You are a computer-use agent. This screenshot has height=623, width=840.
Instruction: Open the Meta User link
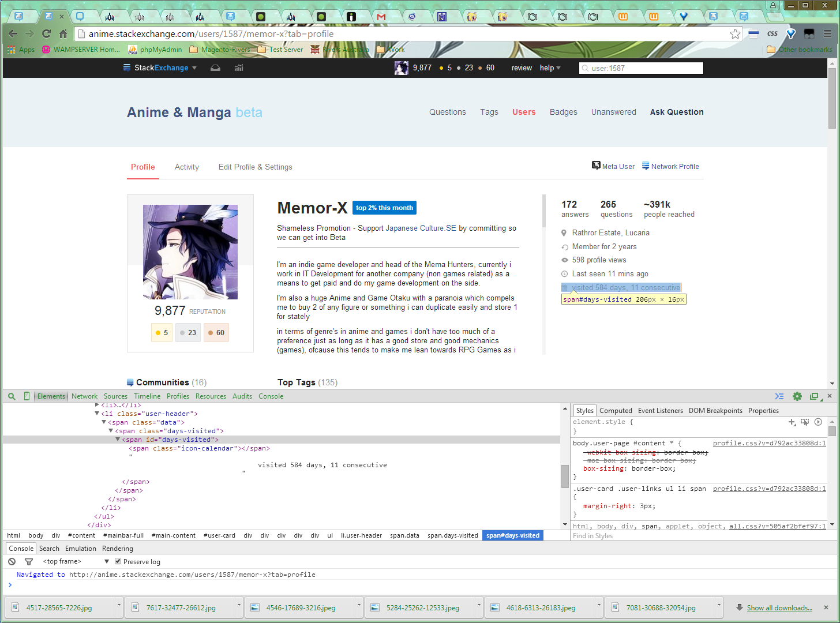613,166
